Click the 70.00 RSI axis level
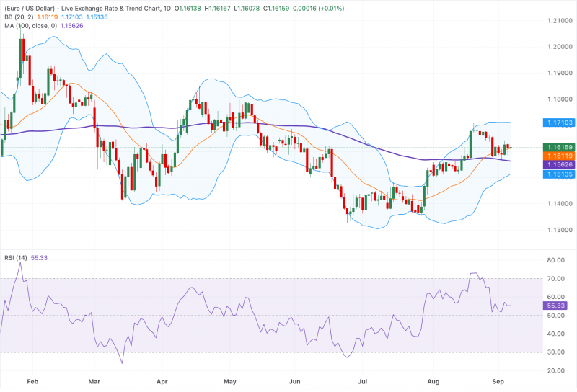The width and height of the screenshot is (577, 392). (x=555, y=278)
